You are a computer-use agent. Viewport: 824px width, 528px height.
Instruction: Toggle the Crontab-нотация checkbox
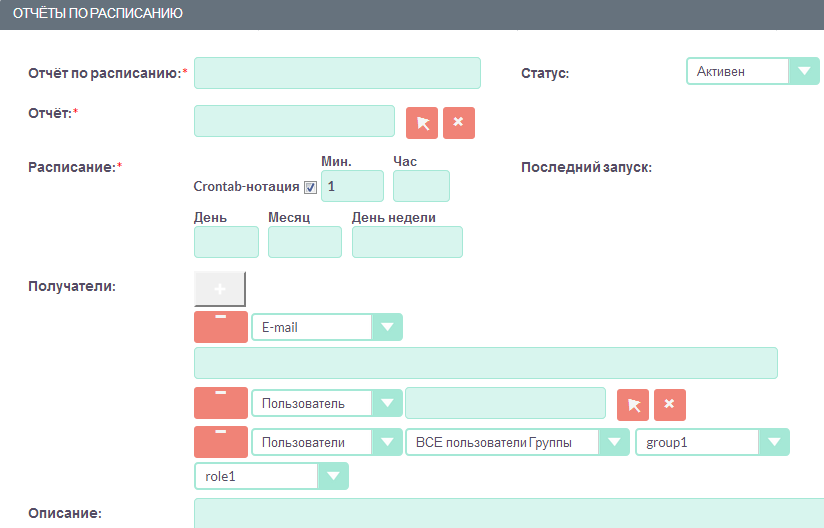311,187
